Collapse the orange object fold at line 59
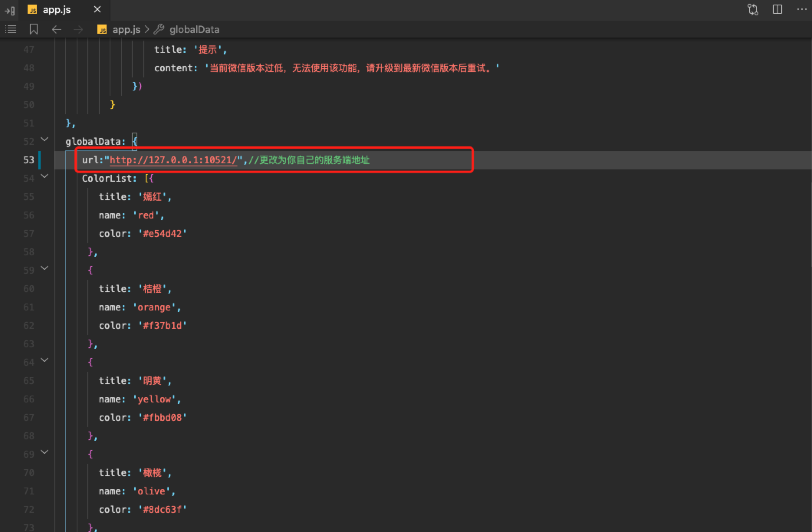 (44, 268)
